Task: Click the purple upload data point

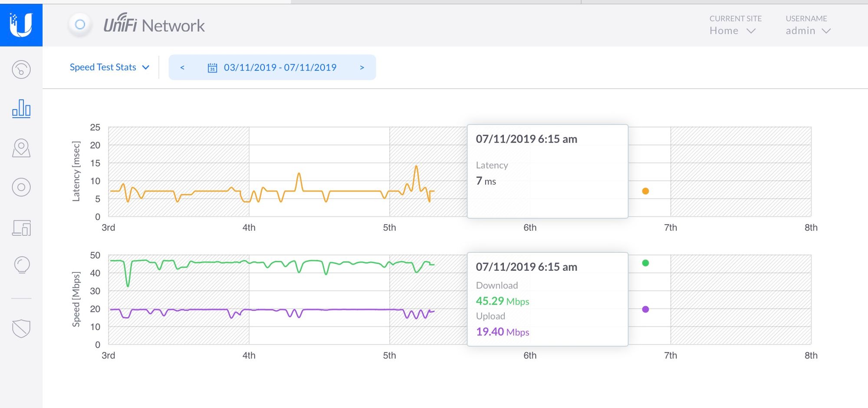Action: pos(645,309)
